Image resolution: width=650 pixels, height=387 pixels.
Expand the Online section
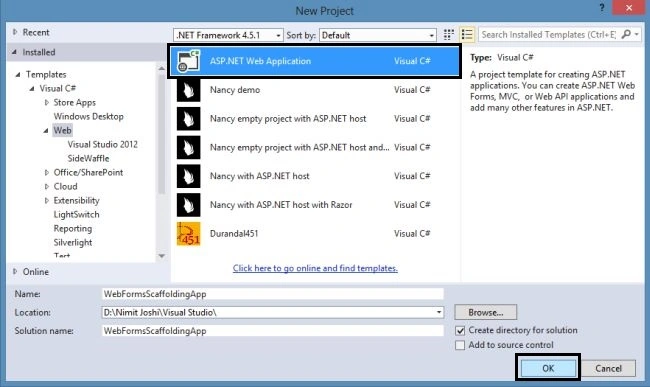pos(15,272)
